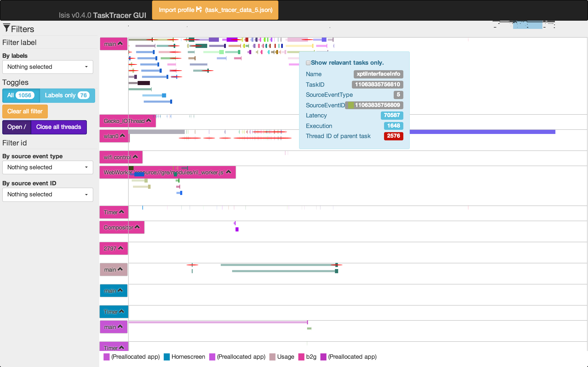Click the Homescreen legend color swatch
This screenshot has width=588, height=367.
point(167,357)
